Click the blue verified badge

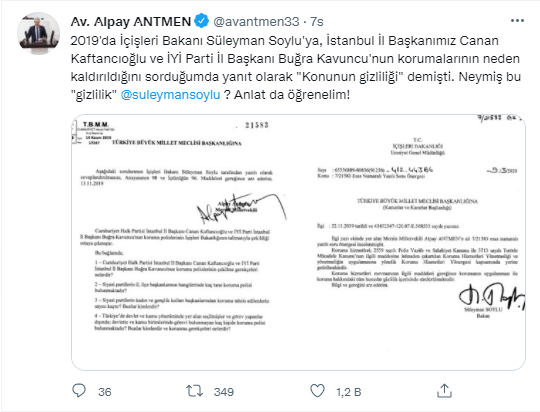click(201, 21)
